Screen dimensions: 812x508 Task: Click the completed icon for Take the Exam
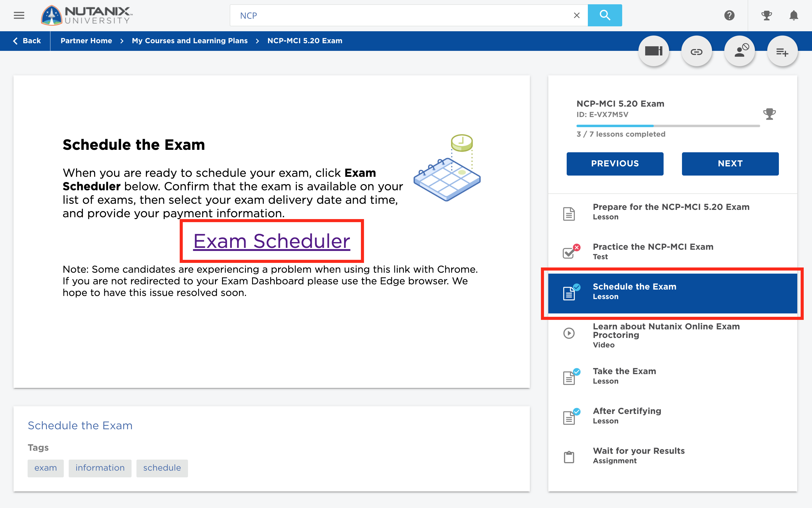[x=571, y=376]
